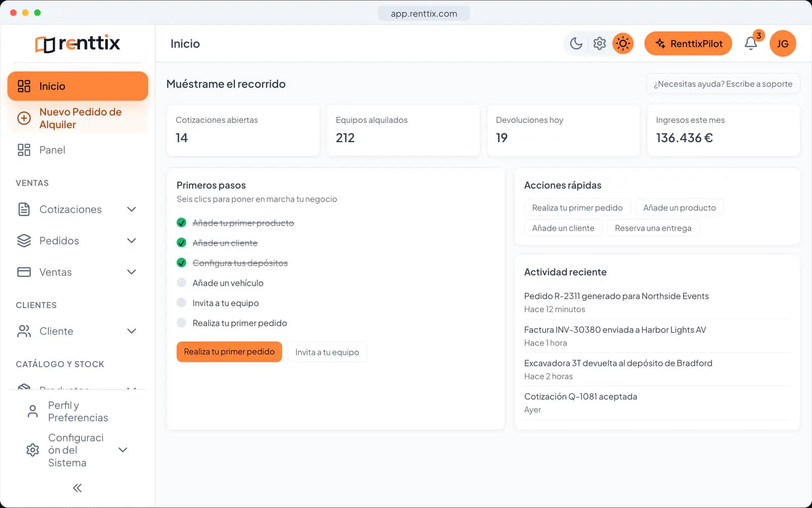Toggle the 'Añade un cliente' step check

(181, 243)
